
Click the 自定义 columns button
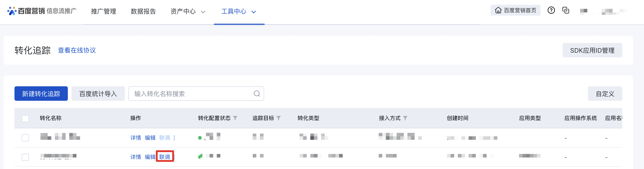605,94
